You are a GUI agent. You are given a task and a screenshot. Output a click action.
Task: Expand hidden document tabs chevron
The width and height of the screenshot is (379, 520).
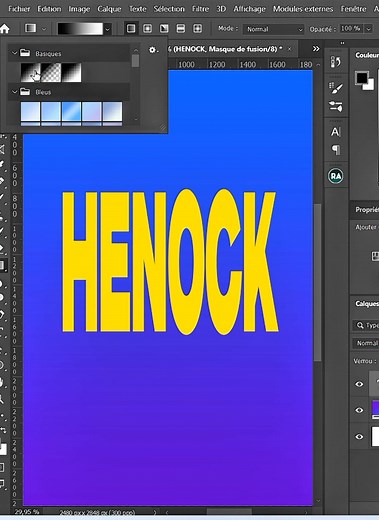click(316, 49)
